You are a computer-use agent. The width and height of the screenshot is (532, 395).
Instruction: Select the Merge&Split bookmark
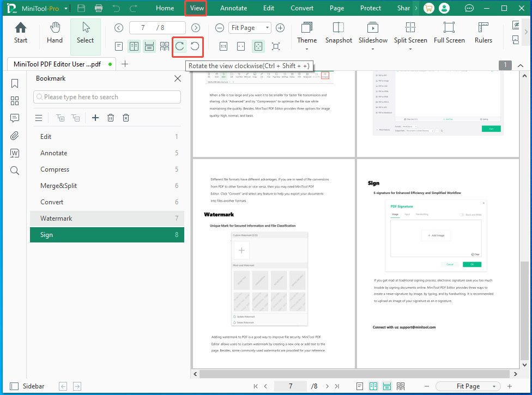pyautogui.click(x=107, y=185)
